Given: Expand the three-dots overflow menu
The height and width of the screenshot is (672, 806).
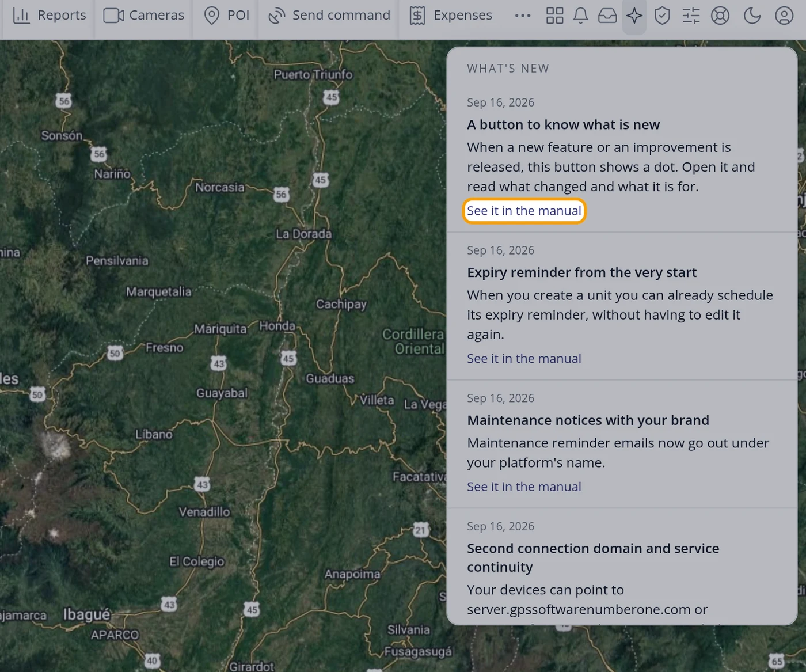Looking at the screenshot, I should (x=523, y=16).
